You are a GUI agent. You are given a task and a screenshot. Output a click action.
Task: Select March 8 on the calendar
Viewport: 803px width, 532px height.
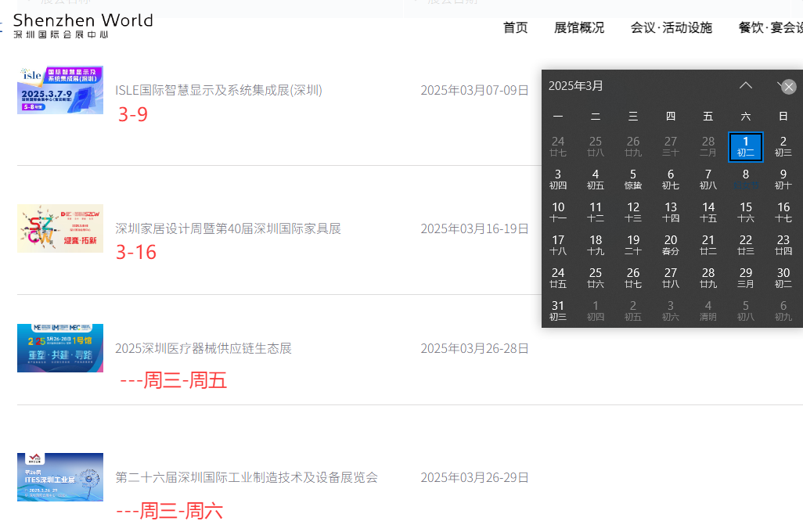point(745,180)
